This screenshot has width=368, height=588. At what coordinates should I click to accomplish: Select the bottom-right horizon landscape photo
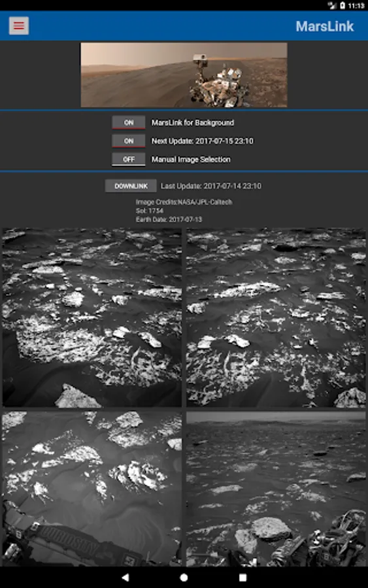276,489
